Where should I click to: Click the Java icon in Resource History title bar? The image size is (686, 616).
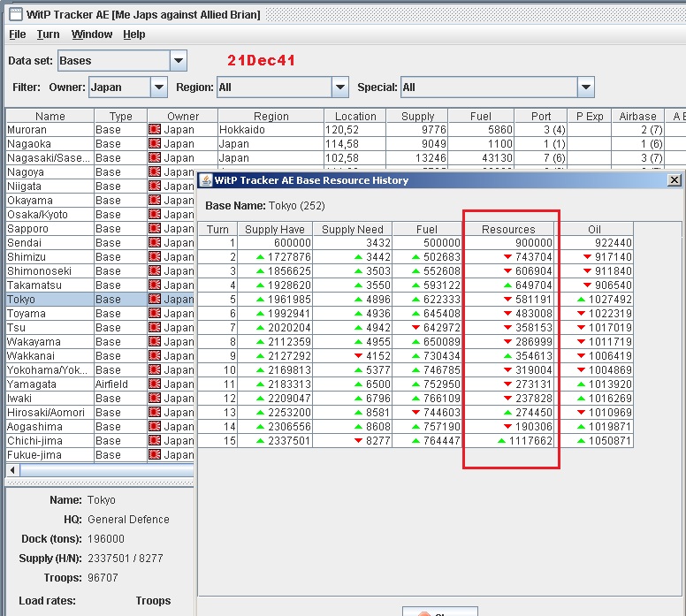click(x=206, y=179)
